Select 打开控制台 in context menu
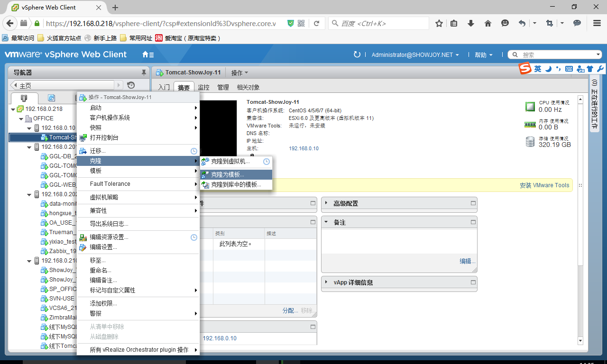607x364 pixels. tap(138, 137)
